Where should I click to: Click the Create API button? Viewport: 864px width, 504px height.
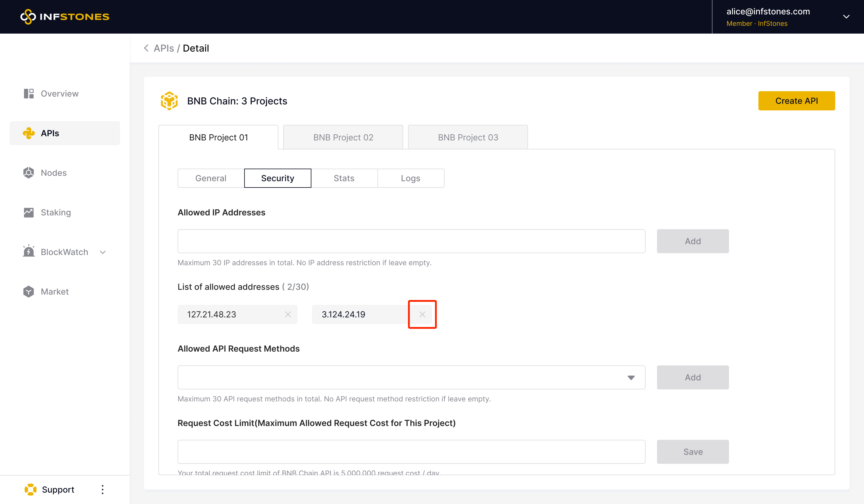(x=796, y=101)
